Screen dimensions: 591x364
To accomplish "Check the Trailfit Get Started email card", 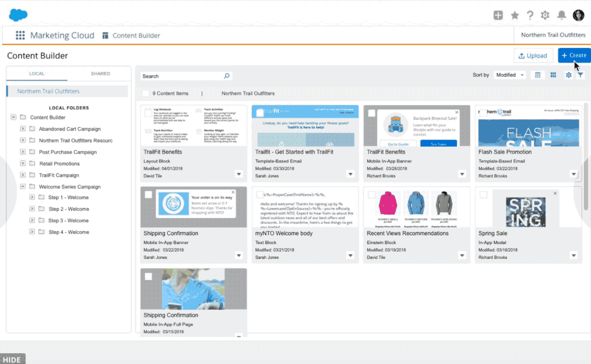I will (x=259, y=113).
